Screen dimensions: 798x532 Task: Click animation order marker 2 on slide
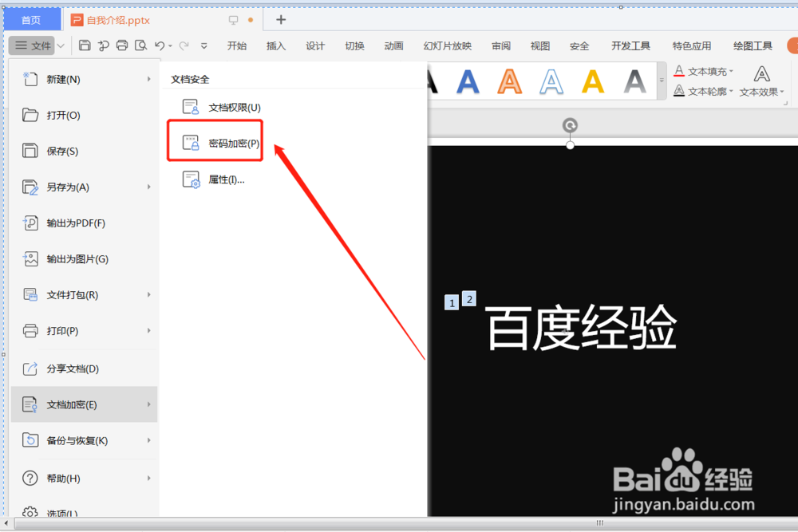point(469,299)
